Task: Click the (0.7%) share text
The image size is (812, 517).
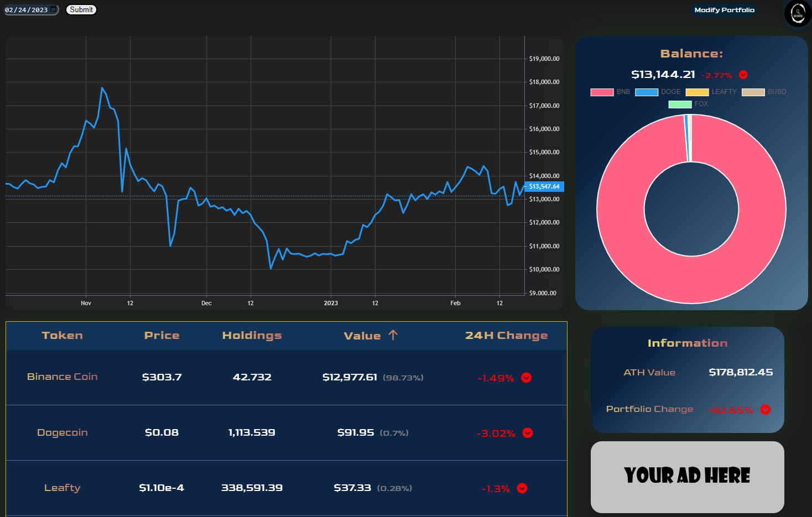Action: click(394, 433)
